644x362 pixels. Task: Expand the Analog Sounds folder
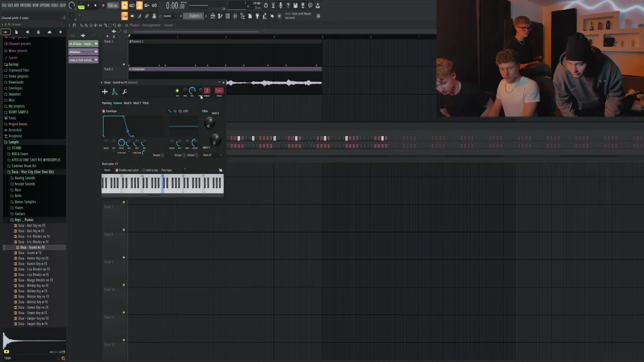(x=23, y=178)
